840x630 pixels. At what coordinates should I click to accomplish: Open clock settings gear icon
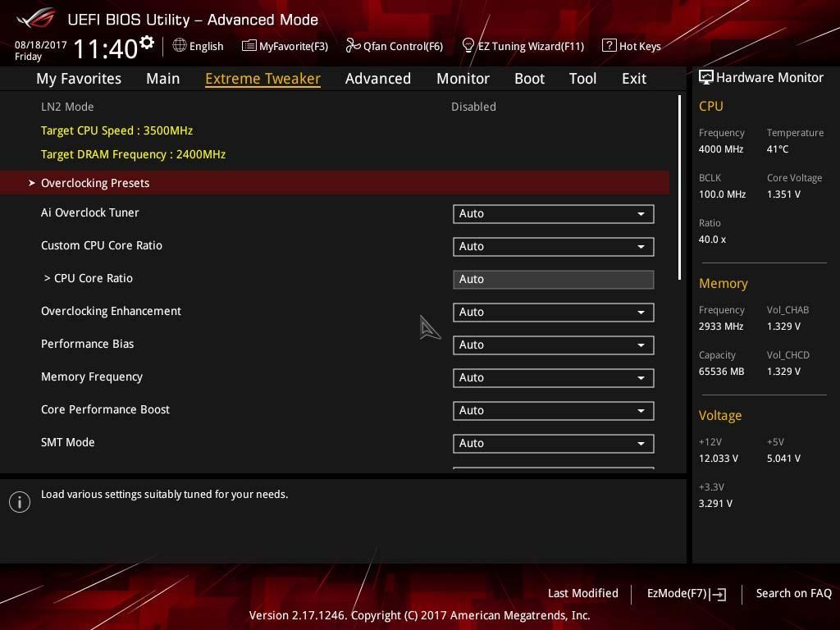point(147,42)
